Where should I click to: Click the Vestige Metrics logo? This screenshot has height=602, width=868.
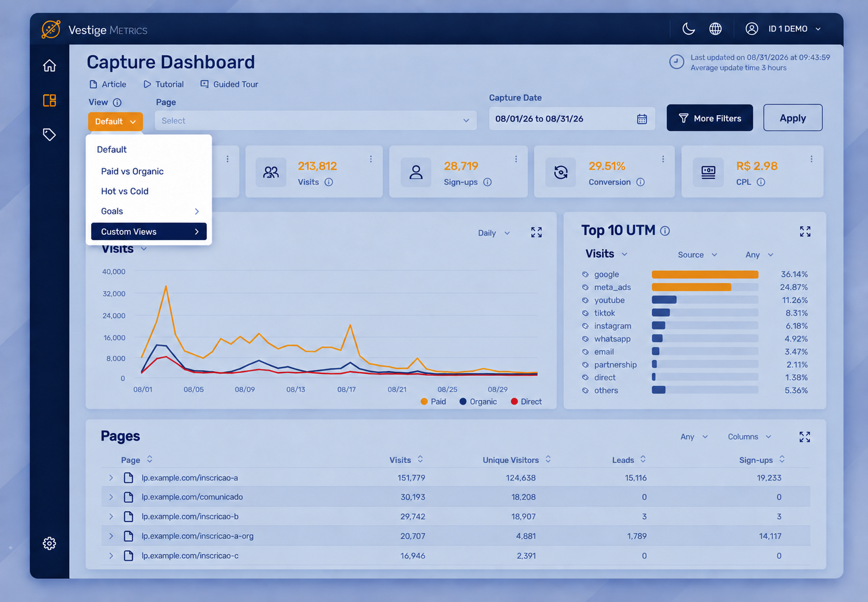click(x=95, y=29)
